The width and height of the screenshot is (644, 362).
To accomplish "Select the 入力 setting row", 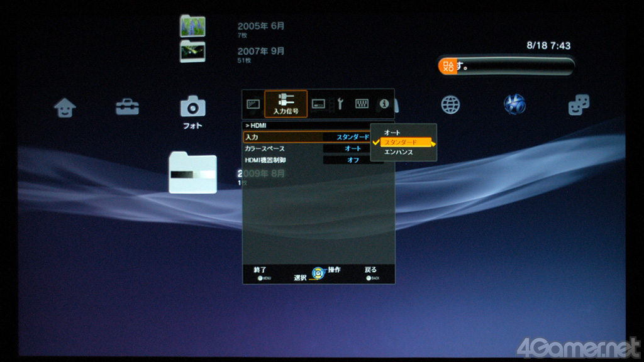I will point(307,137).
